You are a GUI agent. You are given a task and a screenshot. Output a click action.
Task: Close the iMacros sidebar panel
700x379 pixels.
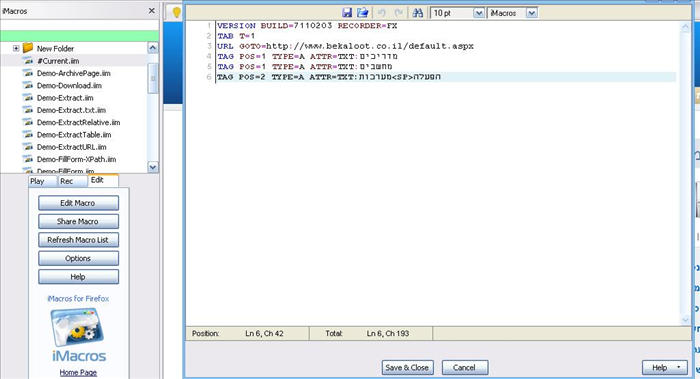pos(152,11)
